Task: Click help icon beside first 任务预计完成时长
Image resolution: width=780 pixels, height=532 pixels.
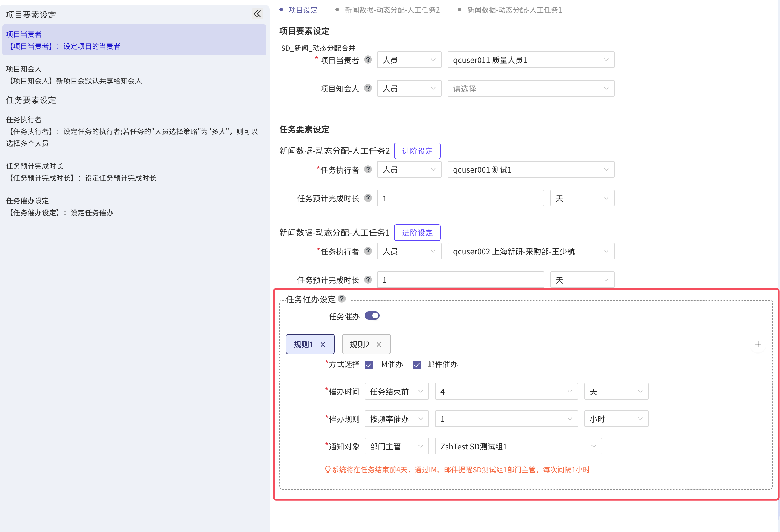Action: point(368,198)
